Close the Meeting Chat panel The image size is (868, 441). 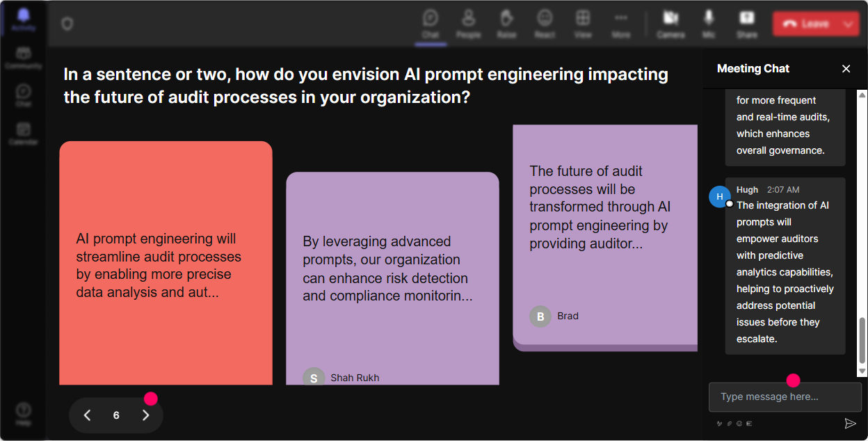[x=846, y=68]
